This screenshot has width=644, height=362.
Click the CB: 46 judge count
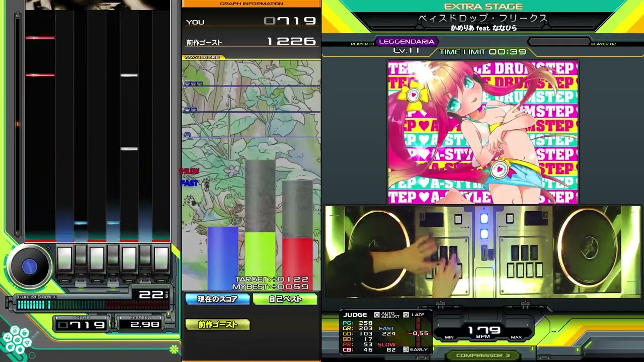coord(358,350)
